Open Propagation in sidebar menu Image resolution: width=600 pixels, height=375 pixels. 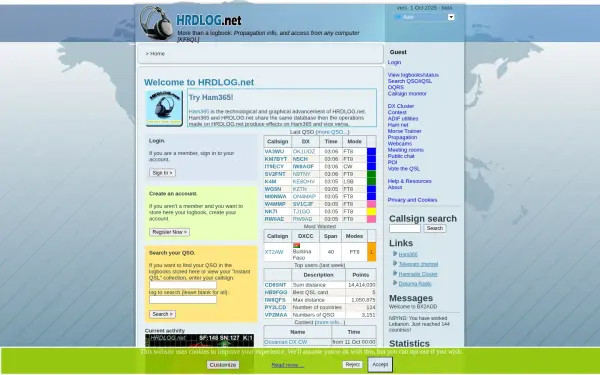[402, 137]
